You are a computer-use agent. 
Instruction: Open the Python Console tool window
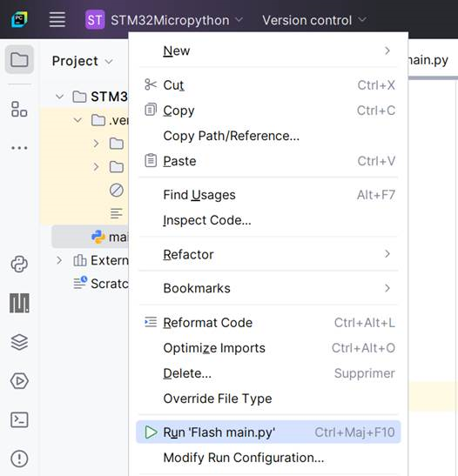19,264
